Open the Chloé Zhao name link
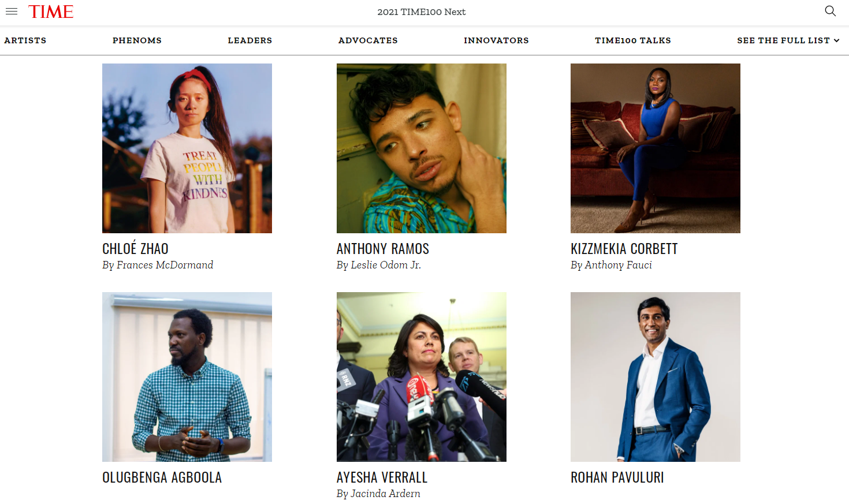This screenshot has width=849, height=504. pyautogui.click(x=135, y=248)
